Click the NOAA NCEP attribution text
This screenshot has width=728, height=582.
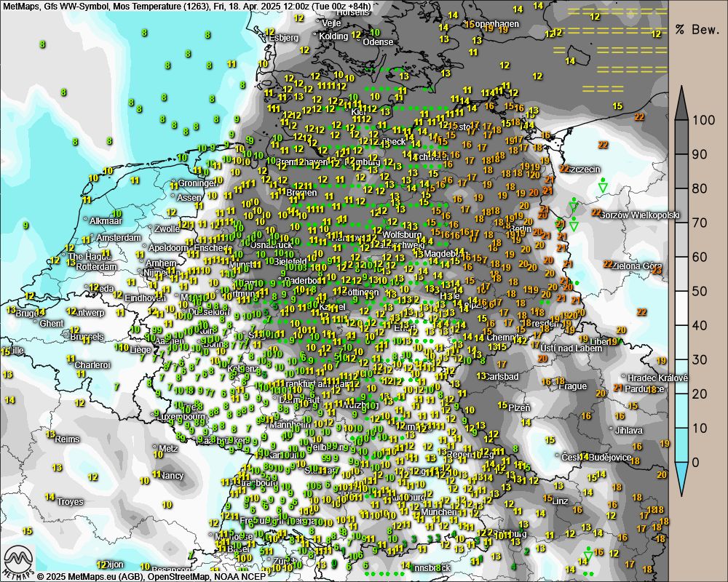click(x=243, y=576)
